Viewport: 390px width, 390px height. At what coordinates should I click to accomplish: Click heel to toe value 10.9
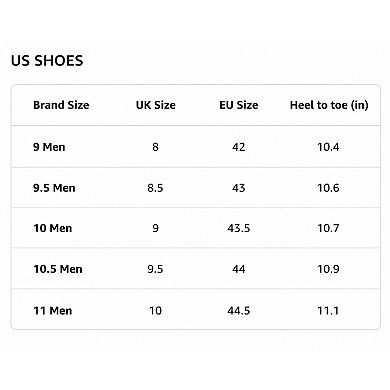(328, 269)
